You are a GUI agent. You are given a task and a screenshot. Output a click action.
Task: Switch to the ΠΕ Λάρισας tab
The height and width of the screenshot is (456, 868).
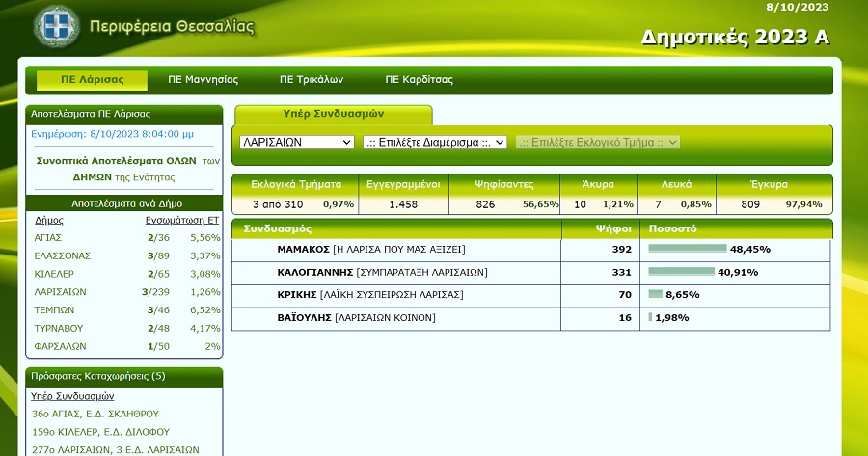92,80
